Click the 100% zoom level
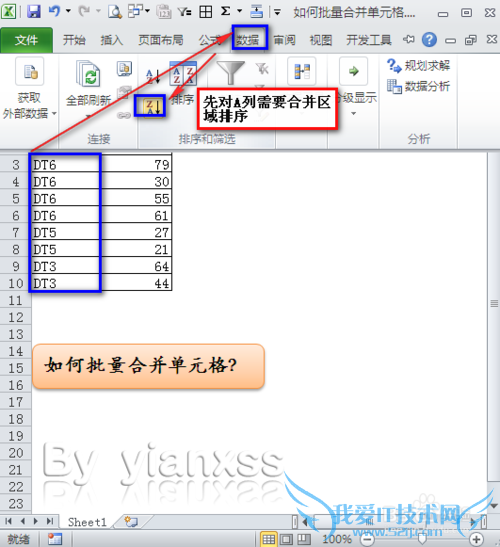The image size is (500, 547). 337,539
